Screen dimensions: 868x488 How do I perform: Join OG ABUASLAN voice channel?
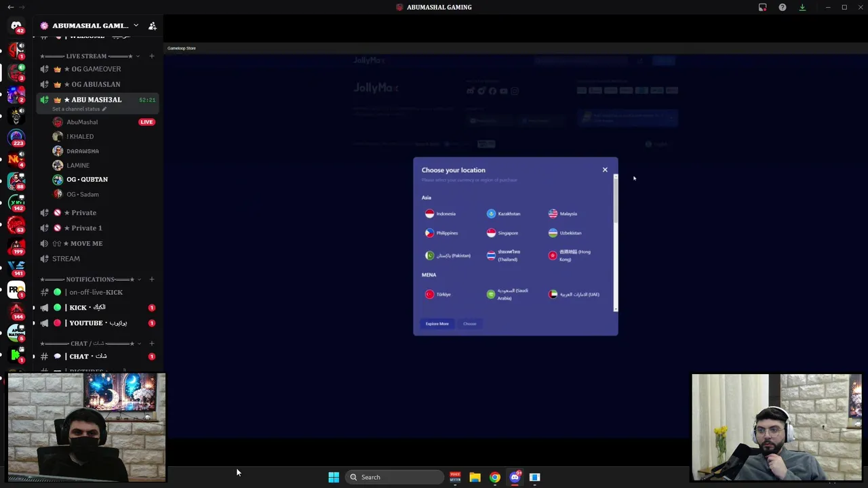98,84
